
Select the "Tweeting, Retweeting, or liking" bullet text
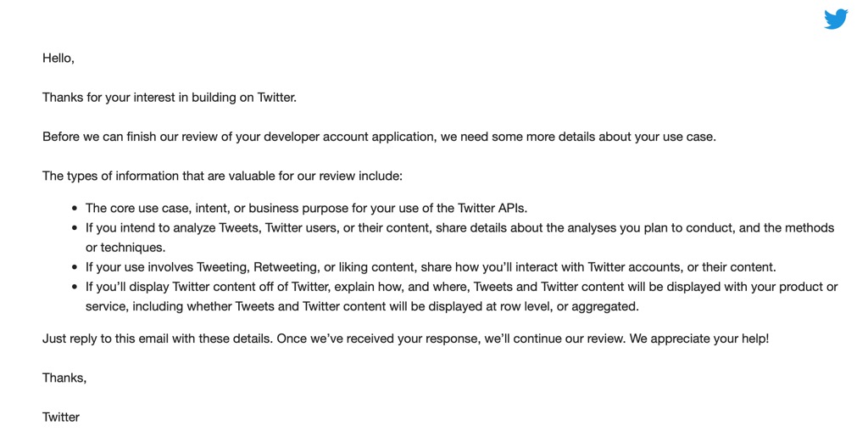click(431, 267)
